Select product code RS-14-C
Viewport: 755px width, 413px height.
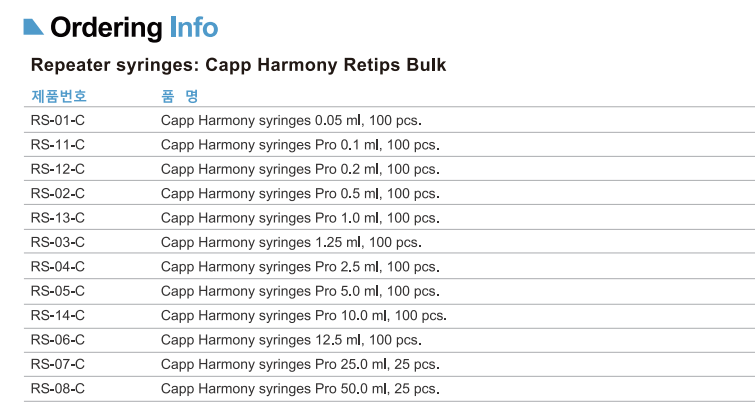tap(58, 315)
